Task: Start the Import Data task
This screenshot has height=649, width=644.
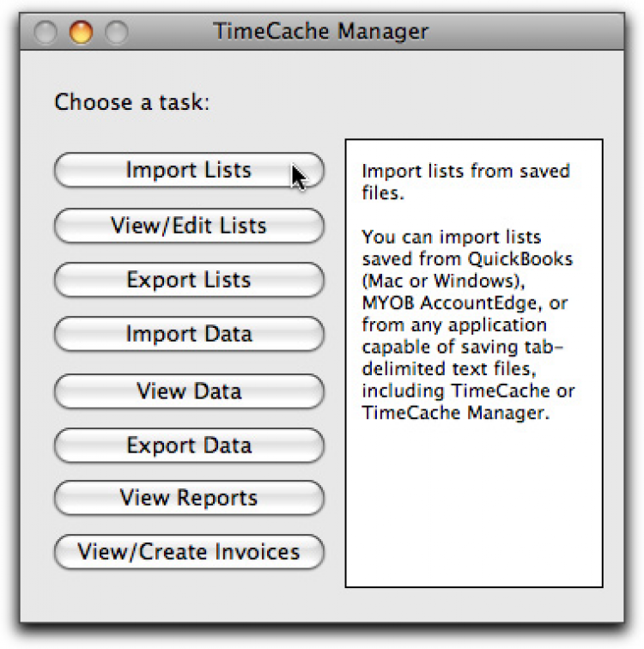Action: (189, 334)
